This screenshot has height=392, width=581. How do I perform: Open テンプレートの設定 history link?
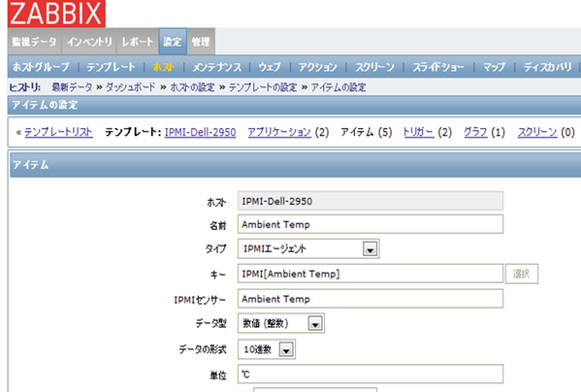(x=263, y=87)
